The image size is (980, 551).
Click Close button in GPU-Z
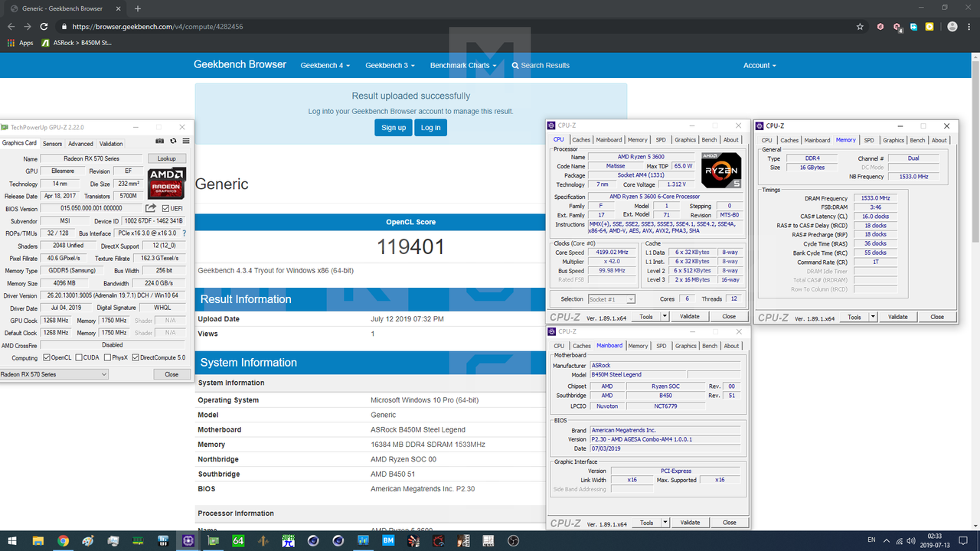coord(171,374)
